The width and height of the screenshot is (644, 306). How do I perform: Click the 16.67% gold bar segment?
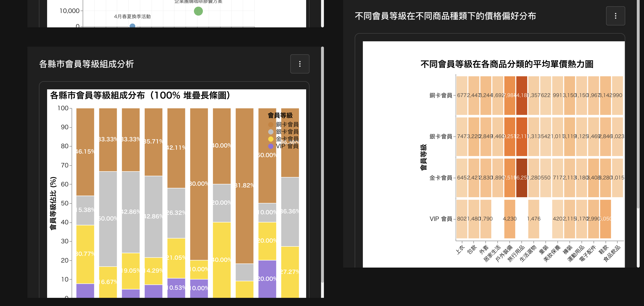click(x=108, y=282)
